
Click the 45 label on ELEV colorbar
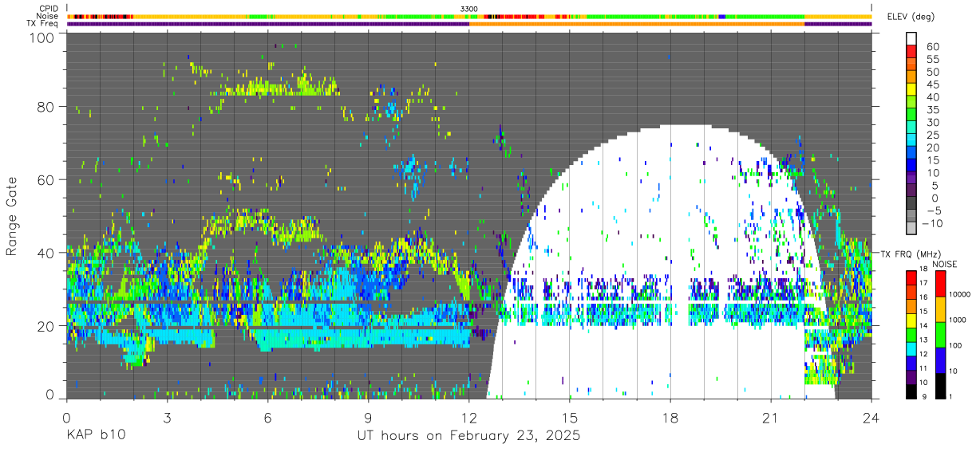[x=933, y=85]
